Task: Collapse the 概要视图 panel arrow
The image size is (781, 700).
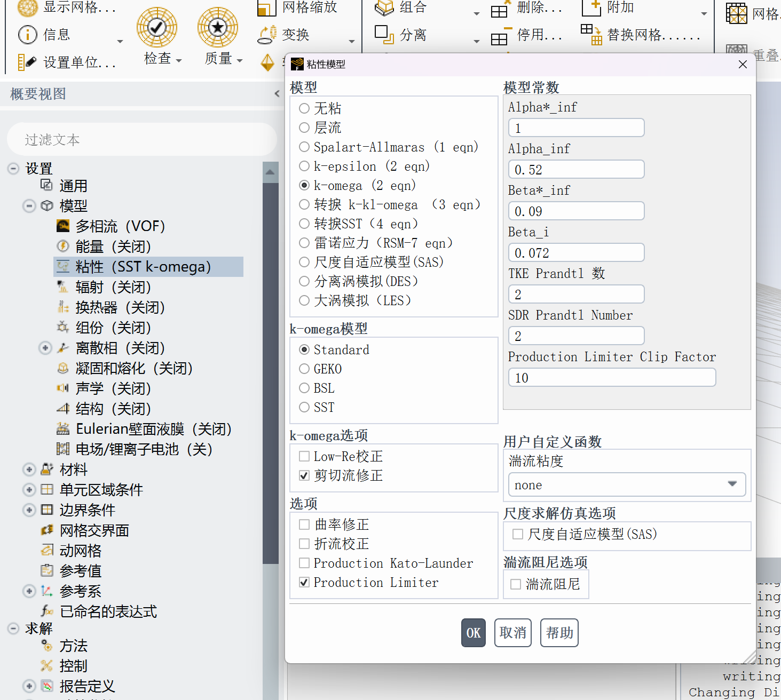Action: point(277,94)
